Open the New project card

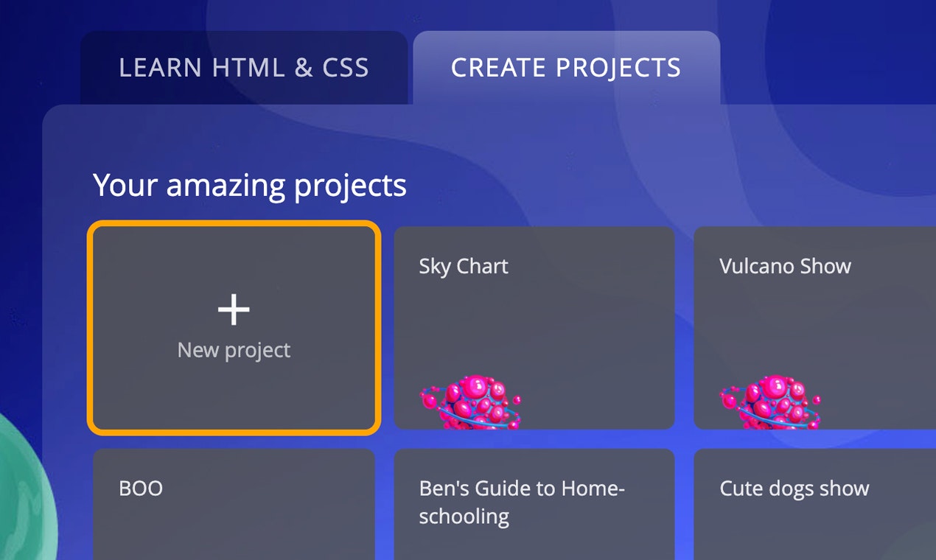[x=234, y=328]
